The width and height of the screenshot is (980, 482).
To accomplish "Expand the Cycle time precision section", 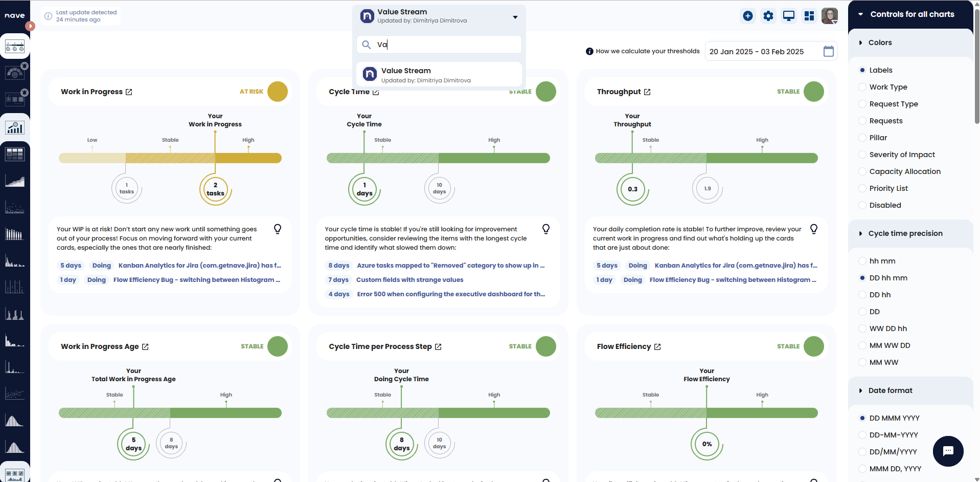I will point(860,233).
